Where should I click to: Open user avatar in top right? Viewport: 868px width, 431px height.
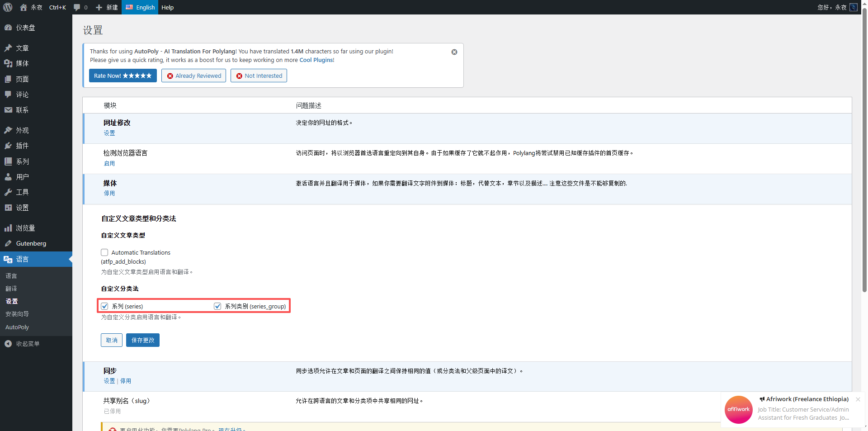(x=854, y=7)
